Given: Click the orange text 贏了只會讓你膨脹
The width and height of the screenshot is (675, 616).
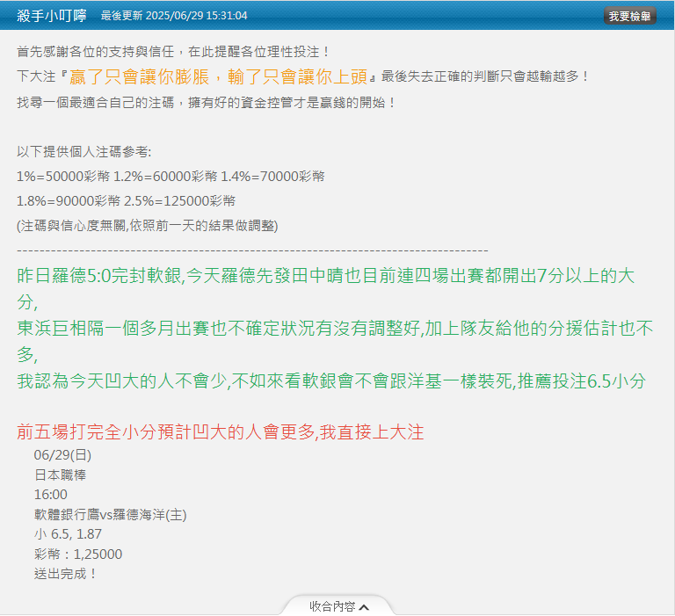Looking at the screenshot, I should pos(139,76).
